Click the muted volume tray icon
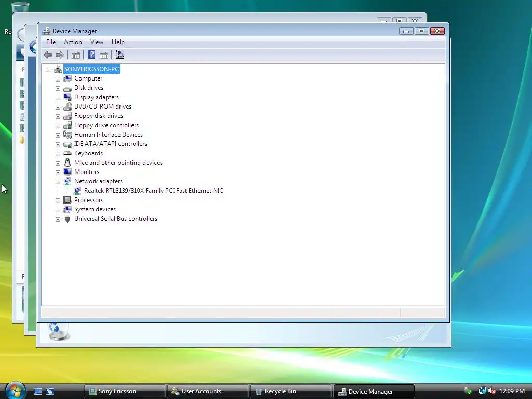 tap(492, 391)
